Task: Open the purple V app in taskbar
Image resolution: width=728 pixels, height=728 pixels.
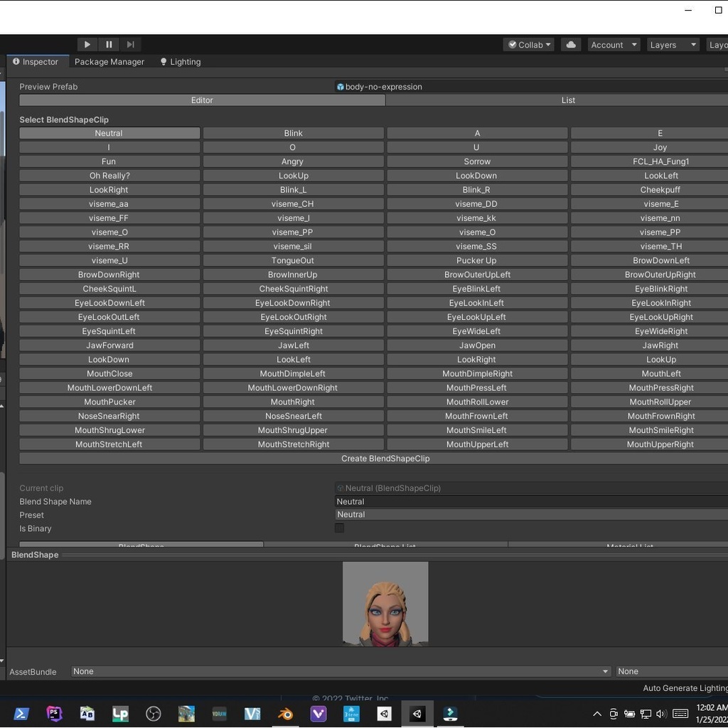Action: pyautogui.click(x=318, y=714)
